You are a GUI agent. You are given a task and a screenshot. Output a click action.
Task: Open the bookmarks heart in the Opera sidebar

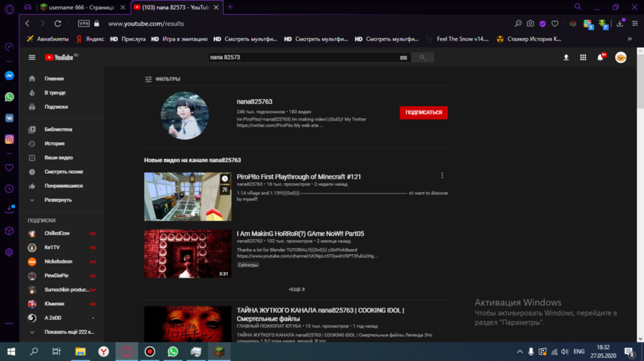coord(9,167)
